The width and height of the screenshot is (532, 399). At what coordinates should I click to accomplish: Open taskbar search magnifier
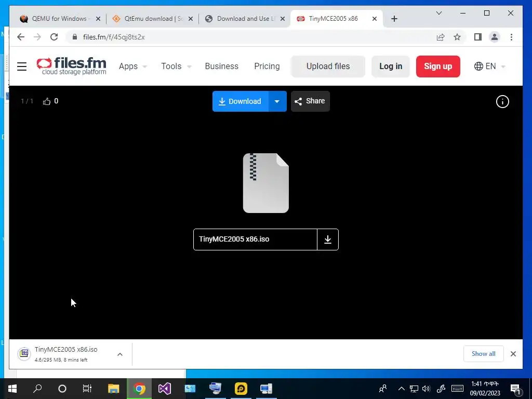[37, 389]
